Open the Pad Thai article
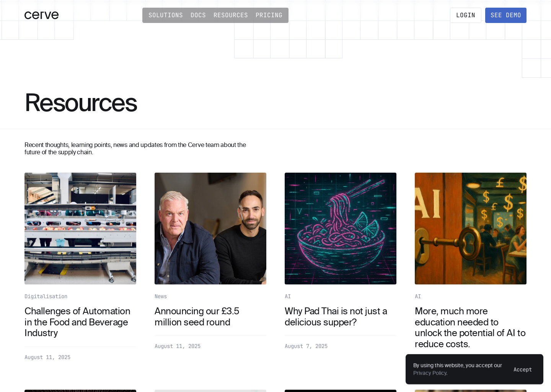This screenshot has width=551, height=392. (336, 317)
